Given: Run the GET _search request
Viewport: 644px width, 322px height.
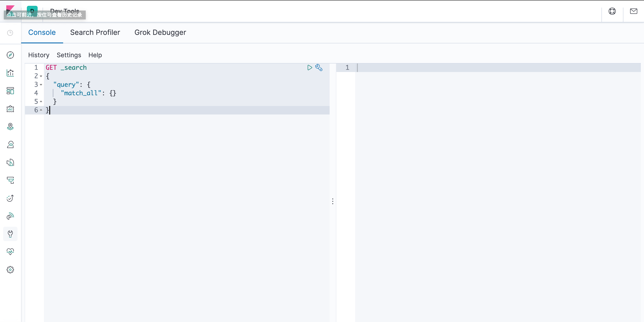Looking at the screenshot, I should click(309, 68).
